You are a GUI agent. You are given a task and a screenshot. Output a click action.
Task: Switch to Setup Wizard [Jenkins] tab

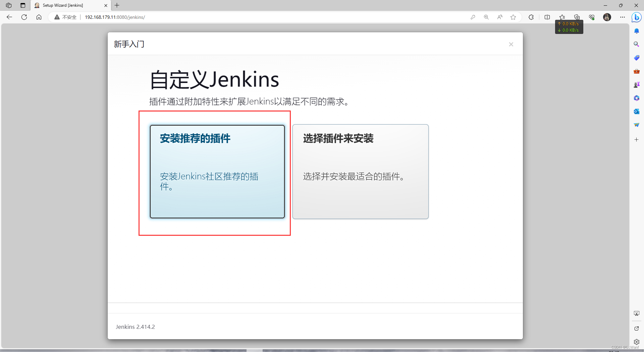70,5
